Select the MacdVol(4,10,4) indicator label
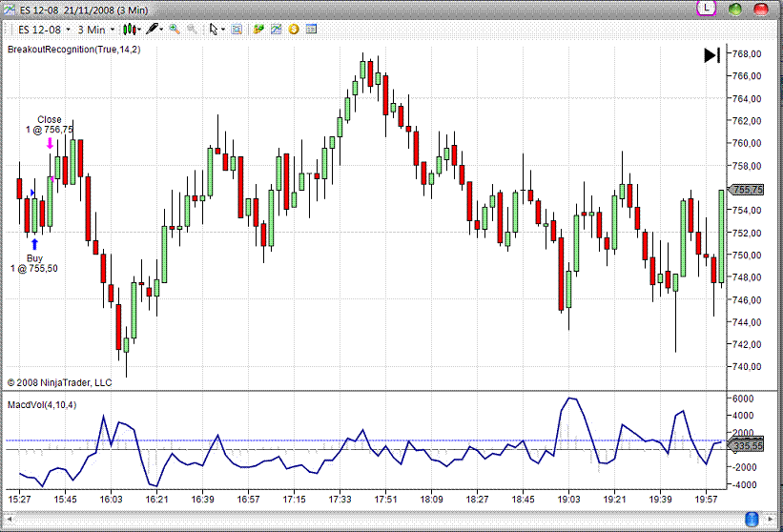 (x=42, y=405)
